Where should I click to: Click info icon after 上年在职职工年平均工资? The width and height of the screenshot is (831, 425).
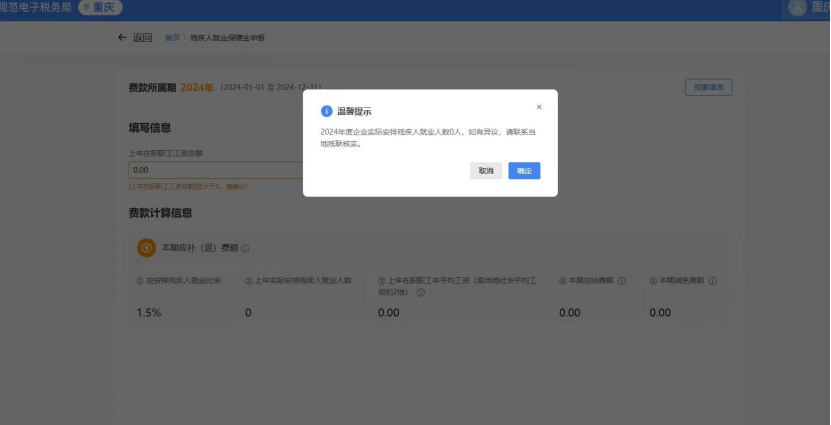[421, 293]
